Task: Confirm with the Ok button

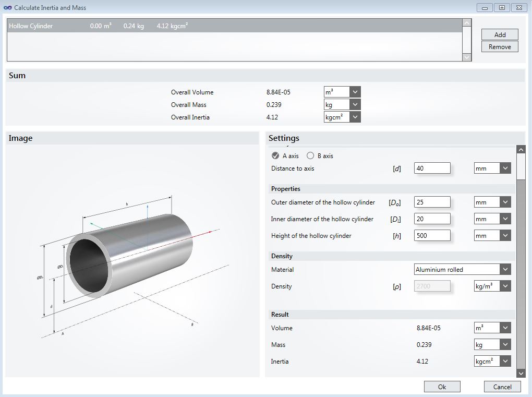Action: pyautogui.click(x=442, y=387)
